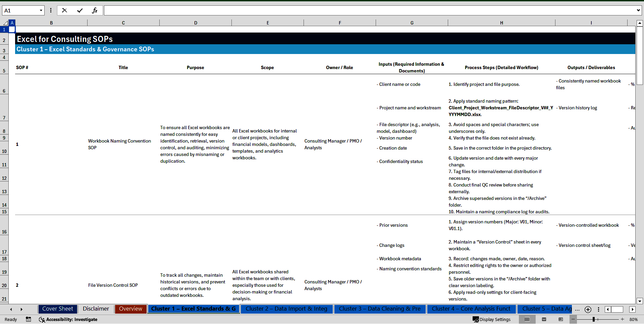
Task: Open Display Settings from the status bar
Action: (492, 319)
